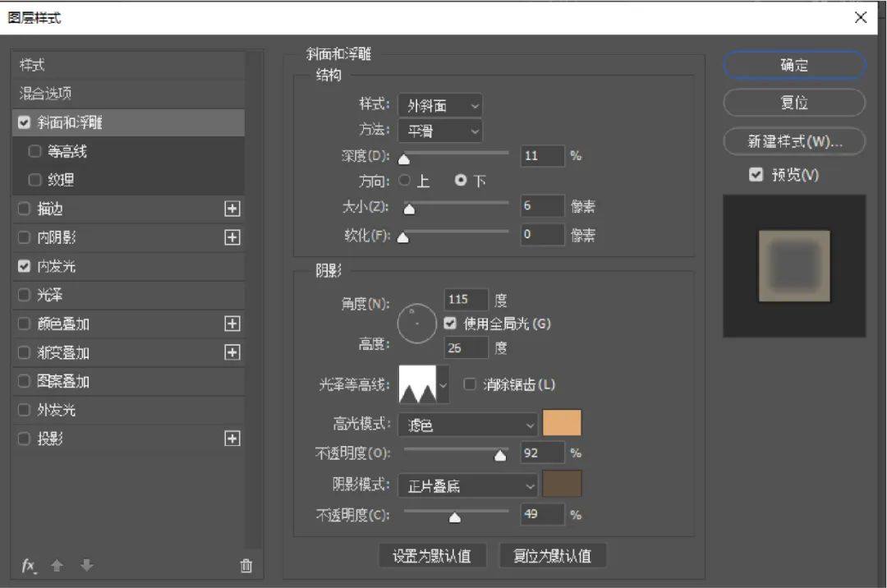The image size is (887, 588).
Task: Click the move effect down arrow
Action: pos(87,566)
